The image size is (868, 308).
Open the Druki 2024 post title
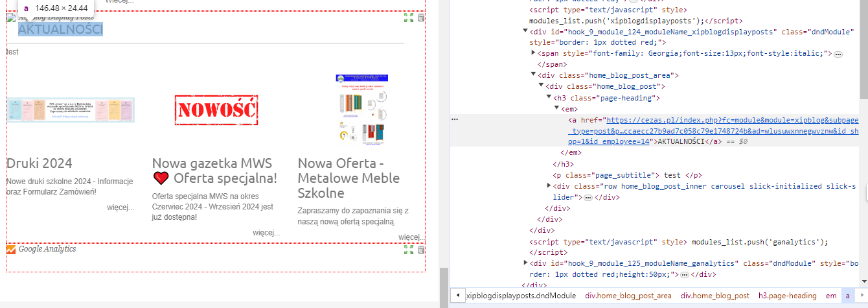point(40,163)
